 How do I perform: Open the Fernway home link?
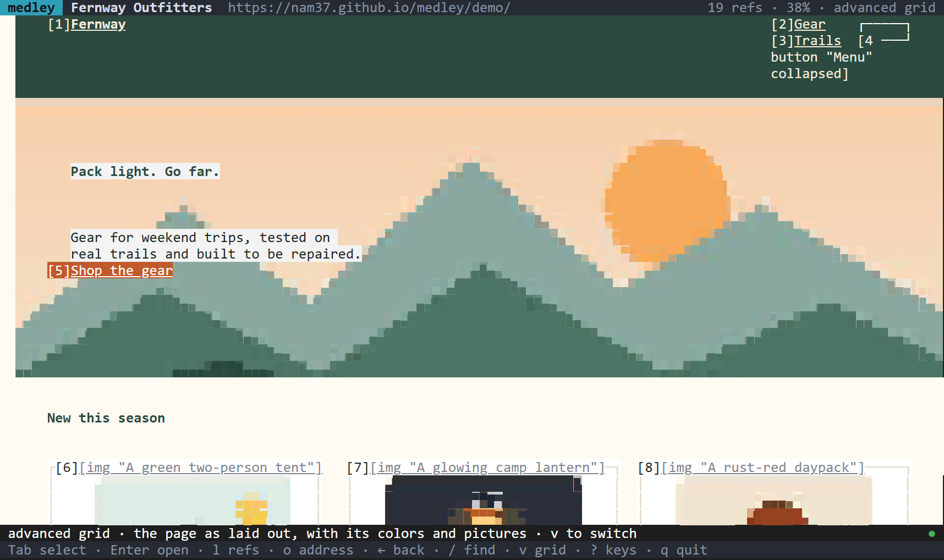[86, 25]
